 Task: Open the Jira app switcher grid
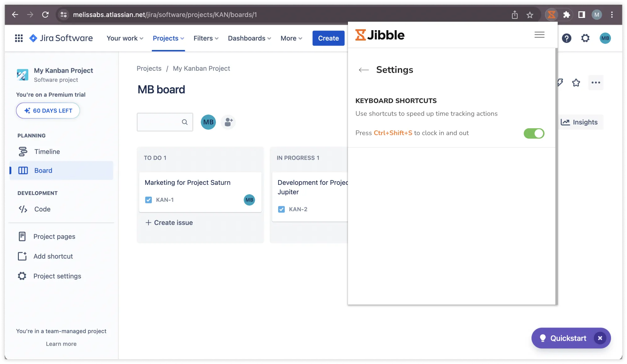[19, 38]
